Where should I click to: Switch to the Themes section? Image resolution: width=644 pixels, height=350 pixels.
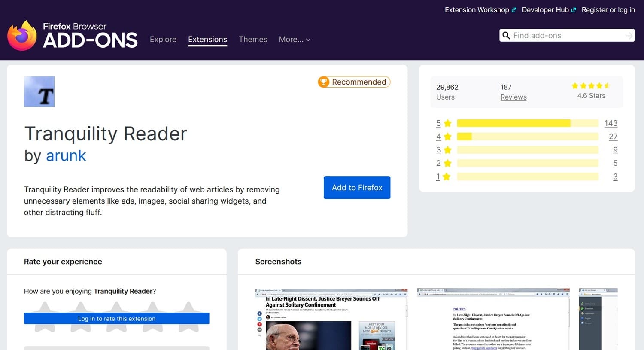(253, 39)
